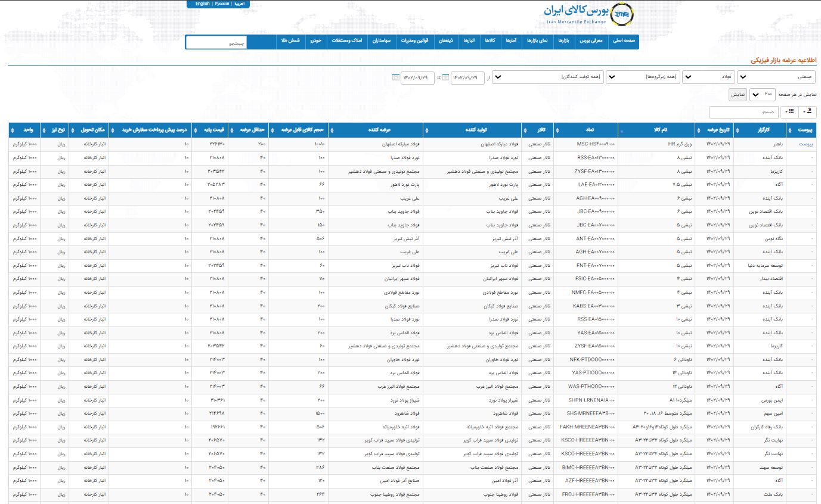Viewport: 821px width, 504px height.
Task: Click the اطلاعیه عرضه بازار فیزیکی heading
Action: pos(783,60)
